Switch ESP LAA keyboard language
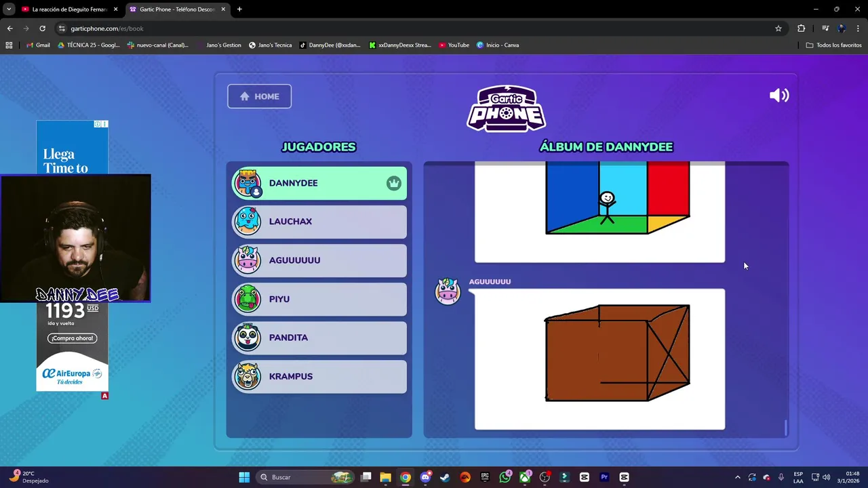868x488 pixels. click(x=798, y=477)
